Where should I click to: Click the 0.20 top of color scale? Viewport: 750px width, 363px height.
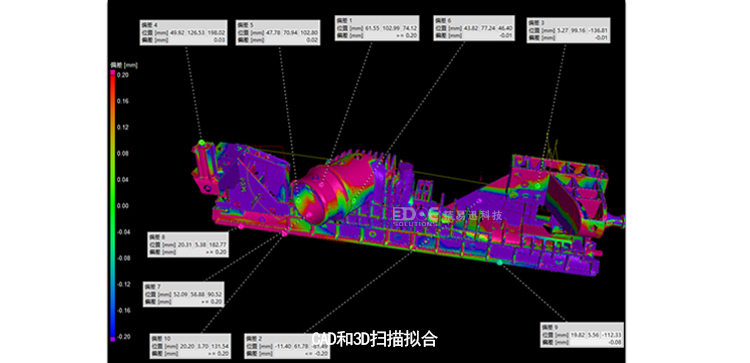pyautogui.click(x=123, y=75)
